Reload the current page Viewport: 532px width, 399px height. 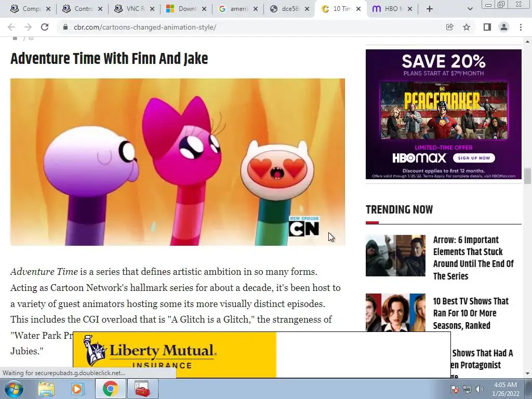point(45,27)
